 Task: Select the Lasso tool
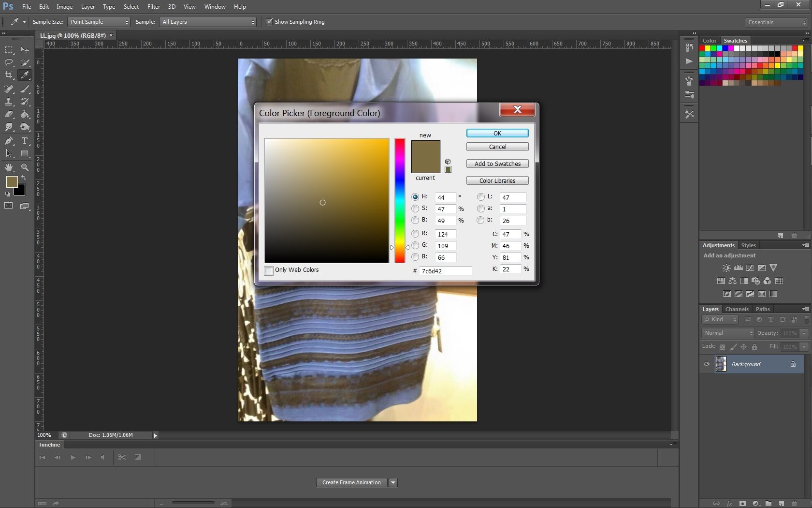coord(9,62)
